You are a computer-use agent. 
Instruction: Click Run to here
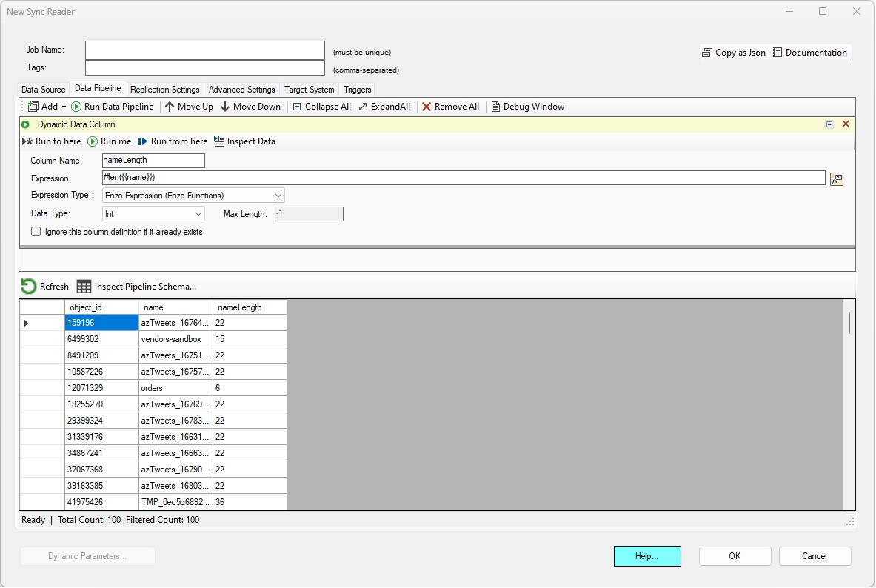(x=51, y=141)
